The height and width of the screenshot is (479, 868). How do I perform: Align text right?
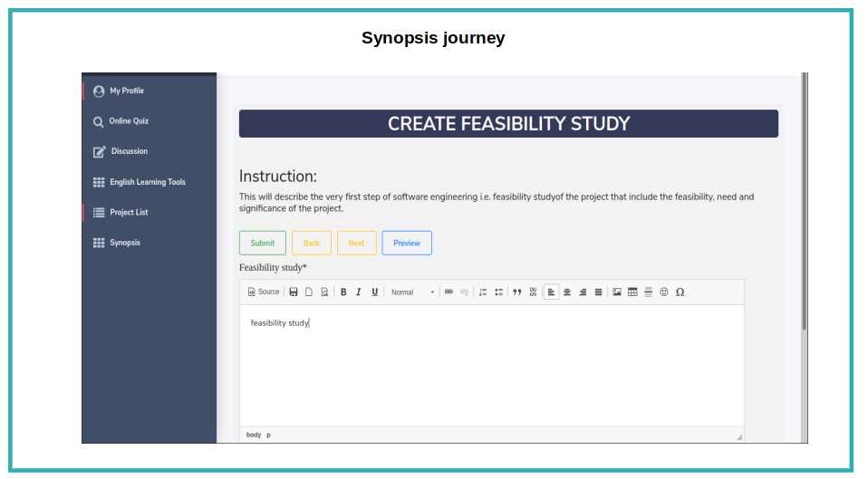tap(583, 292)
